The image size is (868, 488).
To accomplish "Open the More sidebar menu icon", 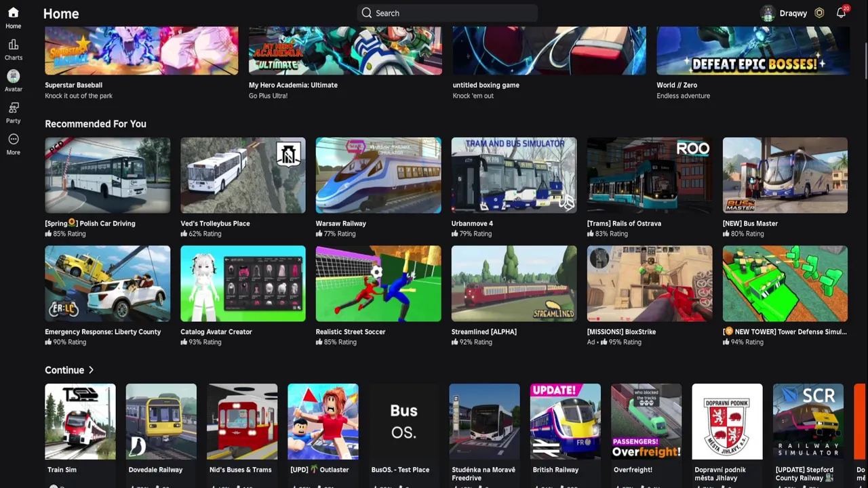I will 13,139.
